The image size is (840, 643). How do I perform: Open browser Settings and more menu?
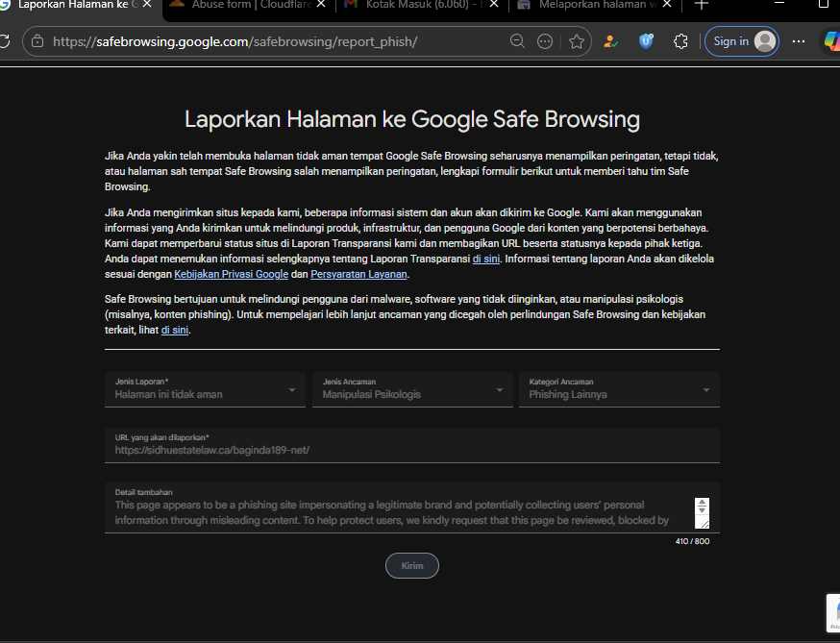799,41
